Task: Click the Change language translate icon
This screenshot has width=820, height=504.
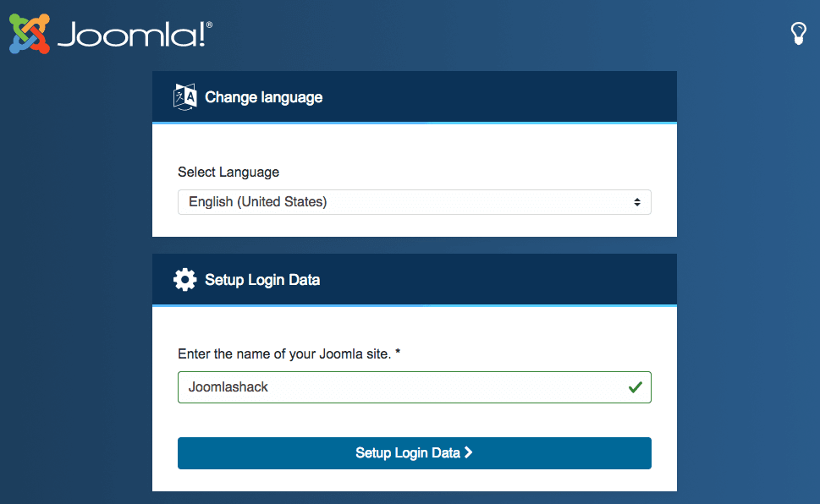Action: (x=185, y=96)
